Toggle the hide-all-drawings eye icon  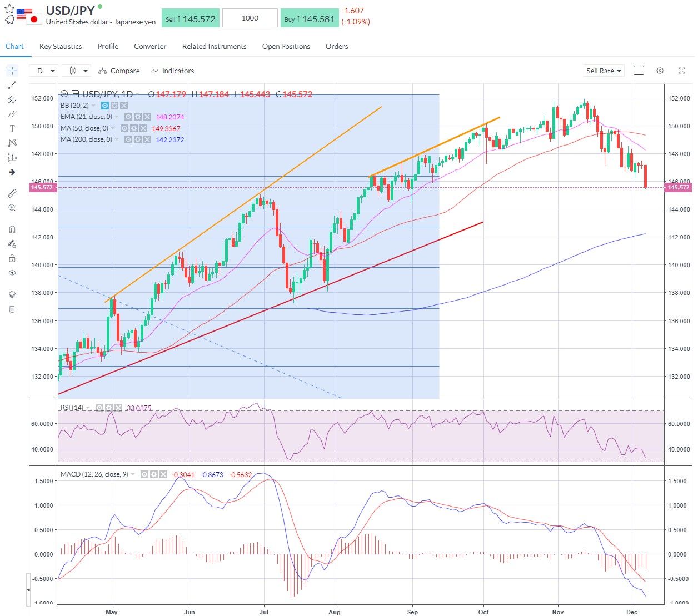click(12, 273)
